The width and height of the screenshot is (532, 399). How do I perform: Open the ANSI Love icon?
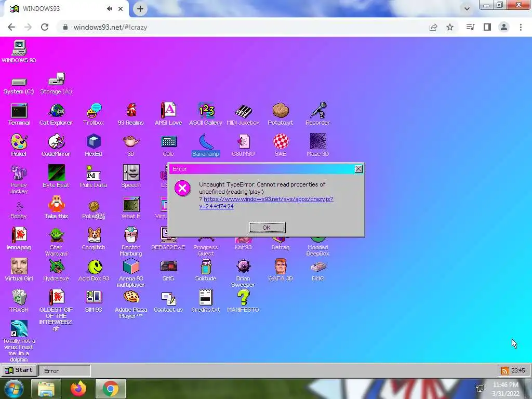168,110
